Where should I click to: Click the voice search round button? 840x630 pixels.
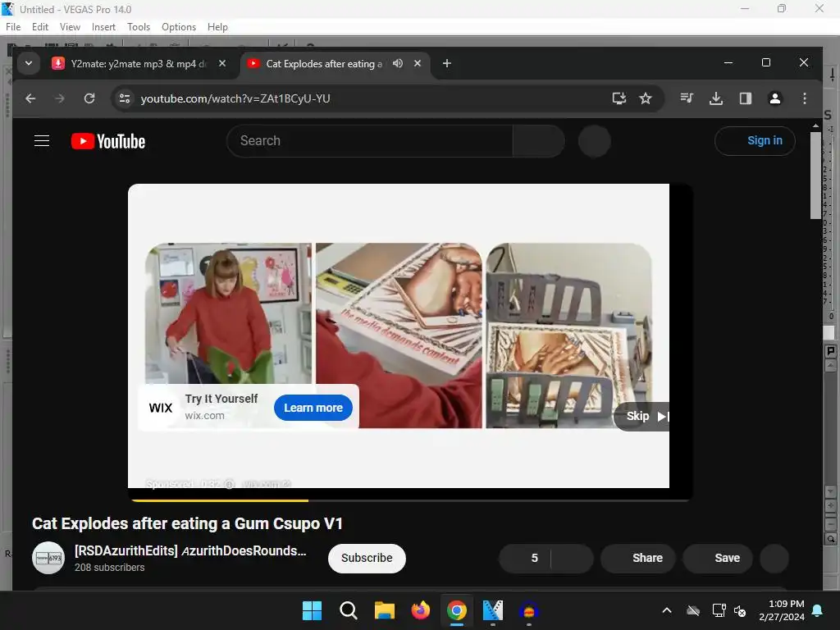click(x=595, y=141)
